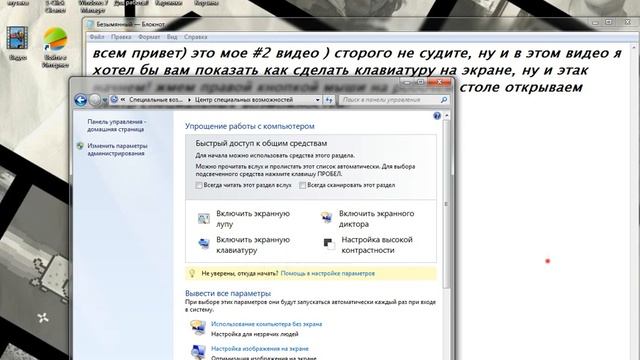
Task: Open Изменить параметры администрирования
Action: (x=117, y=149)
